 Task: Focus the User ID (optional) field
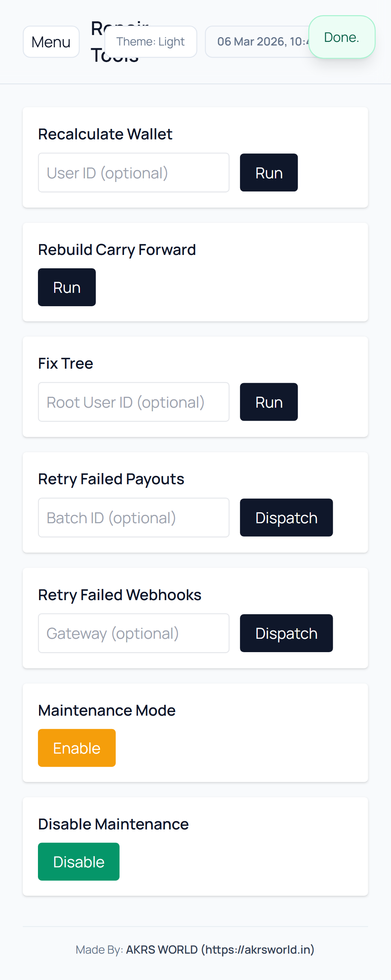(134, 173)
